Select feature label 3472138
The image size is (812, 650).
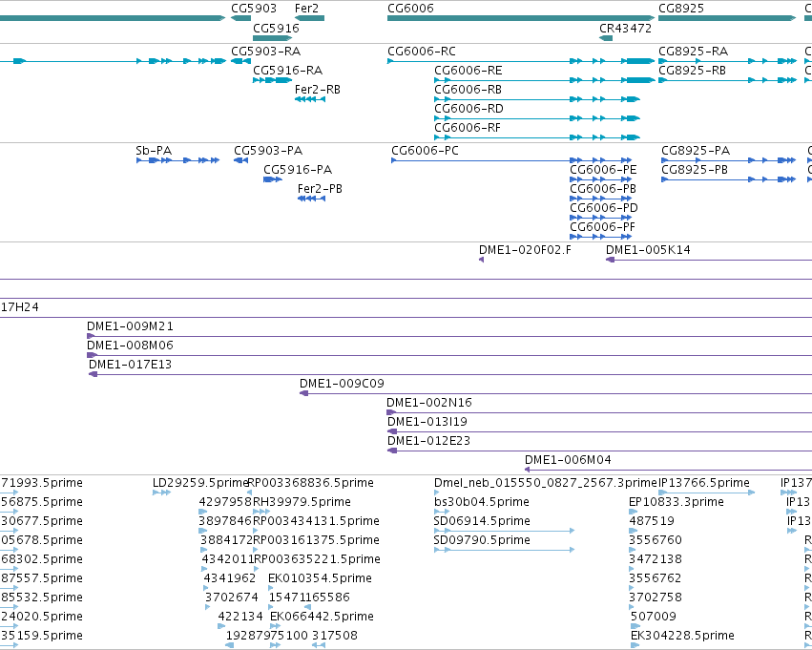coord(656,560)
